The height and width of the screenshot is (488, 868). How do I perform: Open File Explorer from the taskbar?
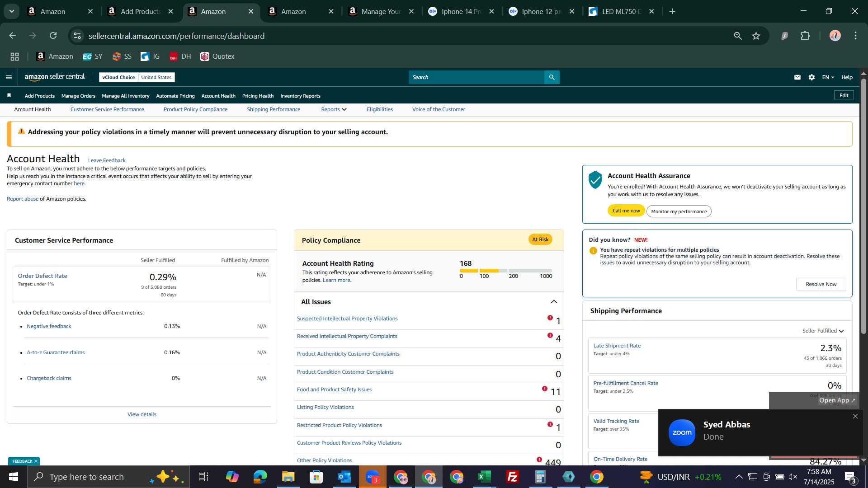point(288,477)
